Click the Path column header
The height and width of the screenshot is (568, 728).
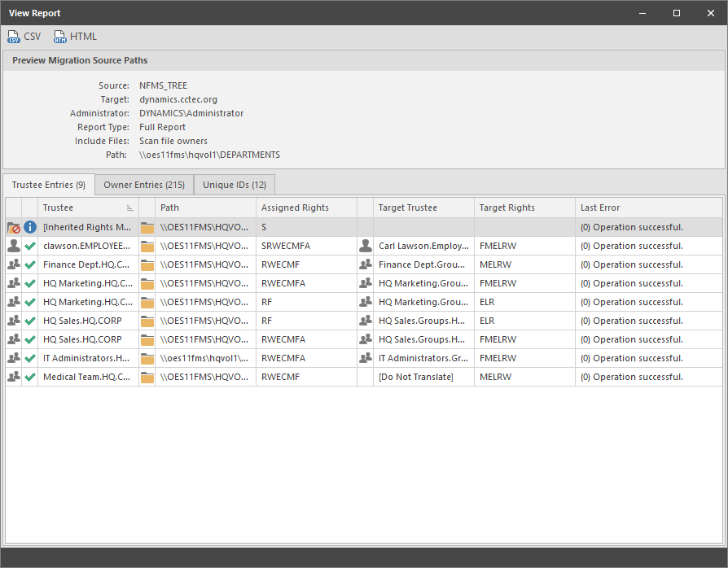coord(205,208)
